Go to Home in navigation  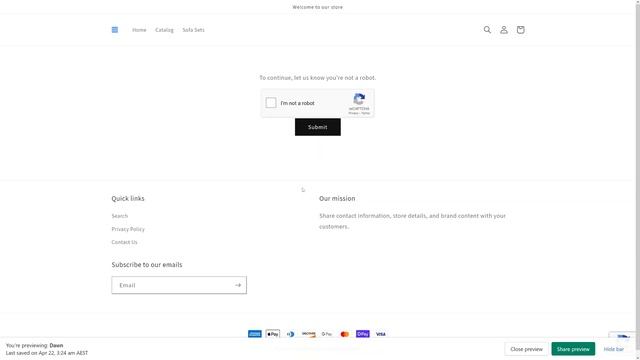139,30
